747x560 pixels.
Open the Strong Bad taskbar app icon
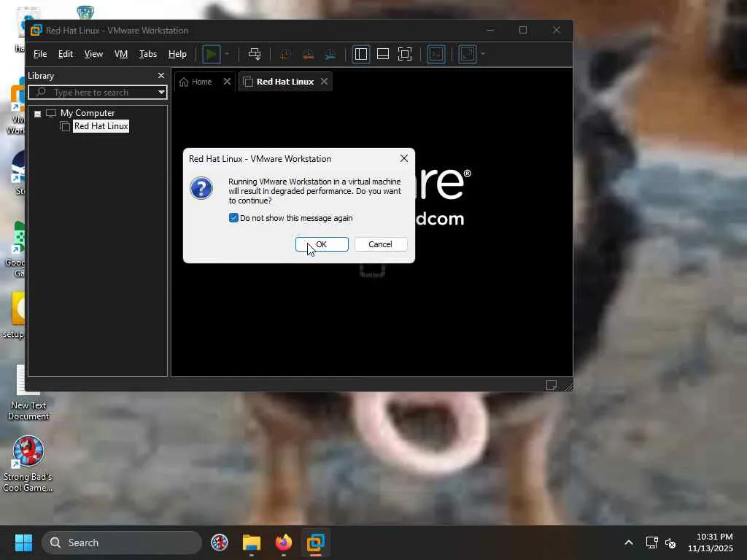(x=220, y=542)
